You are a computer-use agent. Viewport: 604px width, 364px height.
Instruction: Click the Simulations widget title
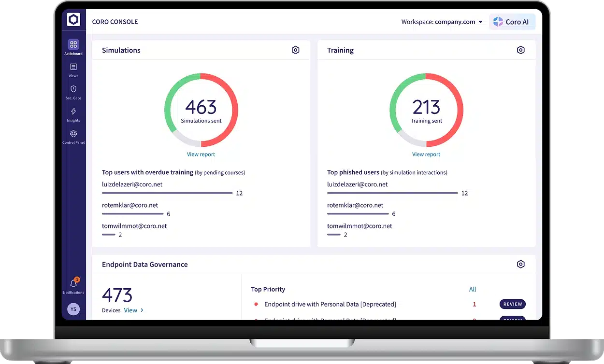pos(121,50)
